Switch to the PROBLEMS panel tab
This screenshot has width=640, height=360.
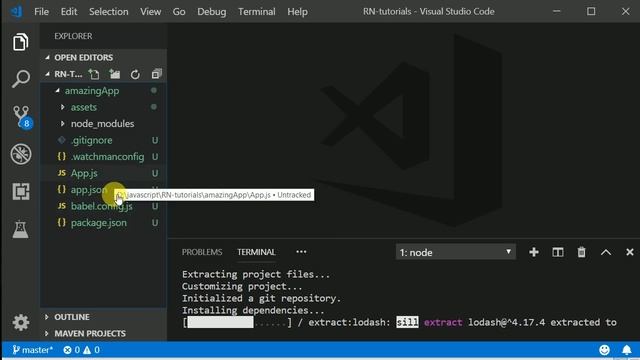click(x=202, y=252)
